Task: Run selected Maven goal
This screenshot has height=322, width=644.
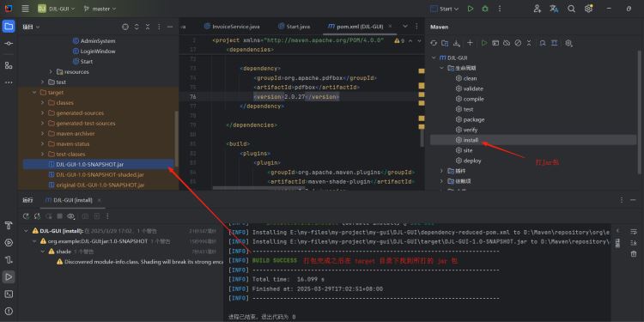Action: pyautogui.click(x=484, y=43)
